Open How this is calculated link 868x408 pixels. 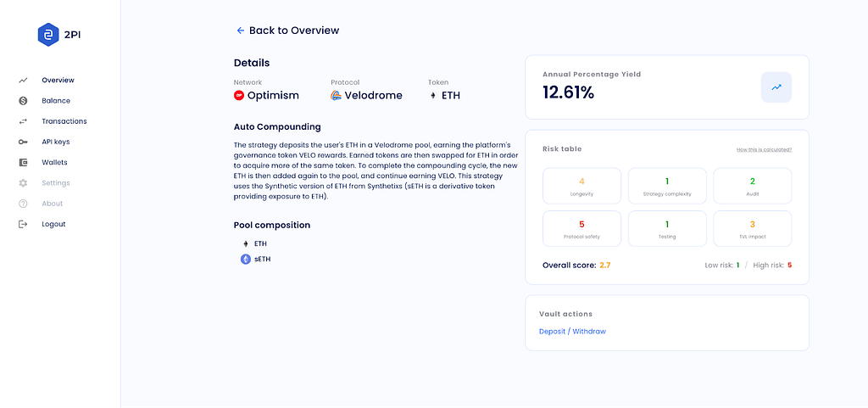pos(764,149)
